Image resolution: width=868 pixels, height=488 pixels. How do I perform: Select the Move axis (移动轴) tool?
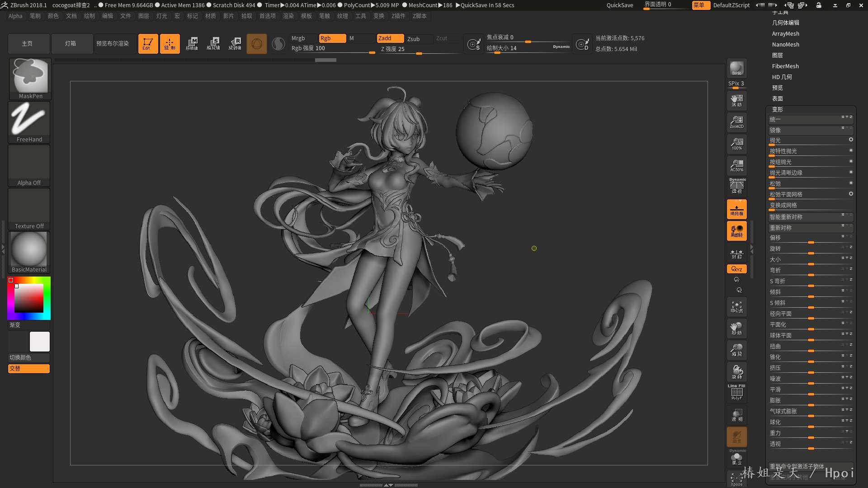(x=192, y=44)
